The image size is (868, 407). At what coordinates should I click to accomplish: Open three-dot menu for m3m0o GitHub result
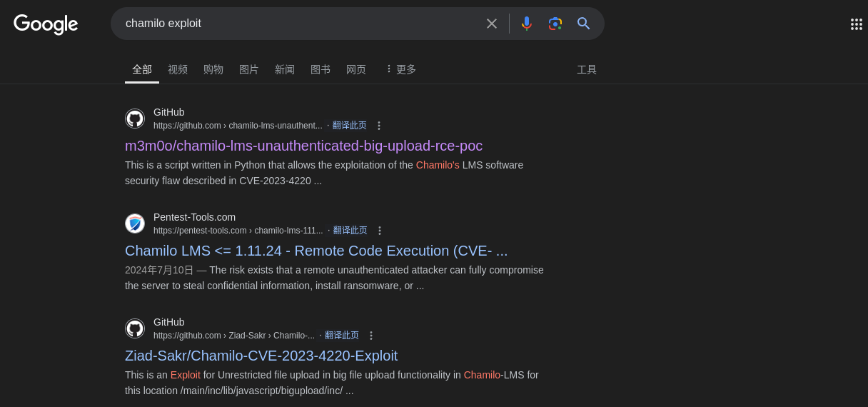(x=379, y=126)
